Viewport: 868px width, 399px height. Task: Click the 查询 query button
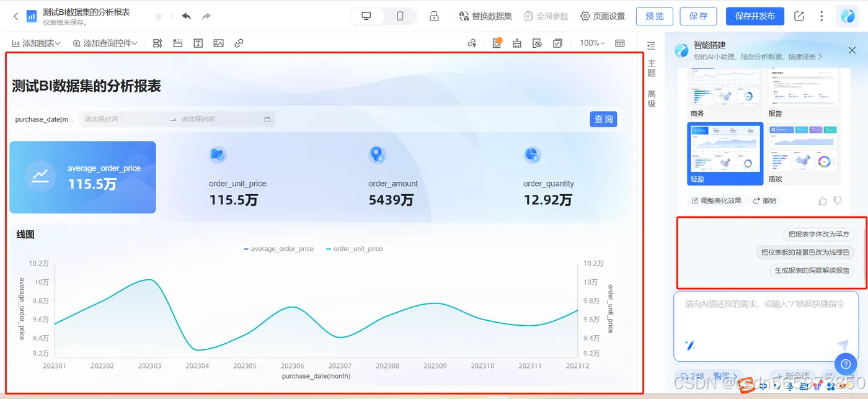(x=603, y=119)
